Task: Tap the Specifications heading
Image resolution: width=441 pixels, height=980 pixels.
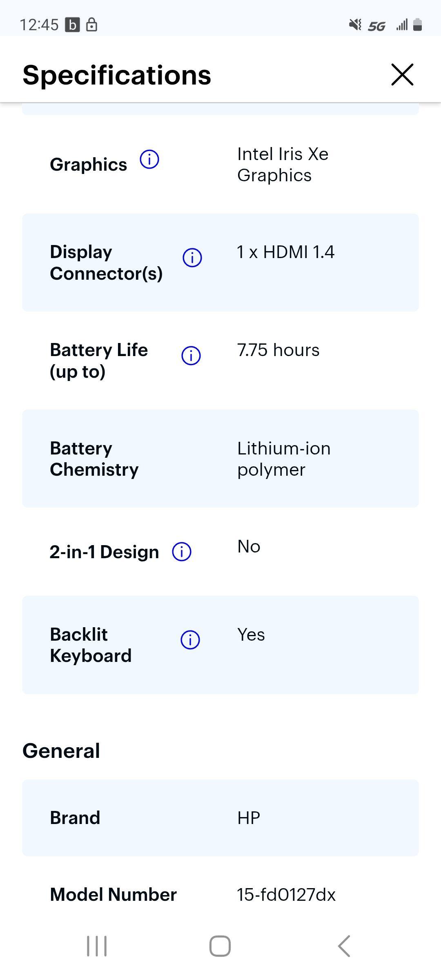Action: click(x=117, y=75)
